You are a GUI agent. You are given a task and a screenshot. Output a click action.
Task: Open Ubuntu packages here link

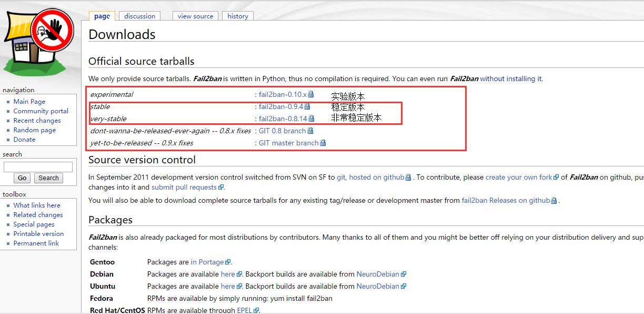pyautogui.click(x=228, y=286)
